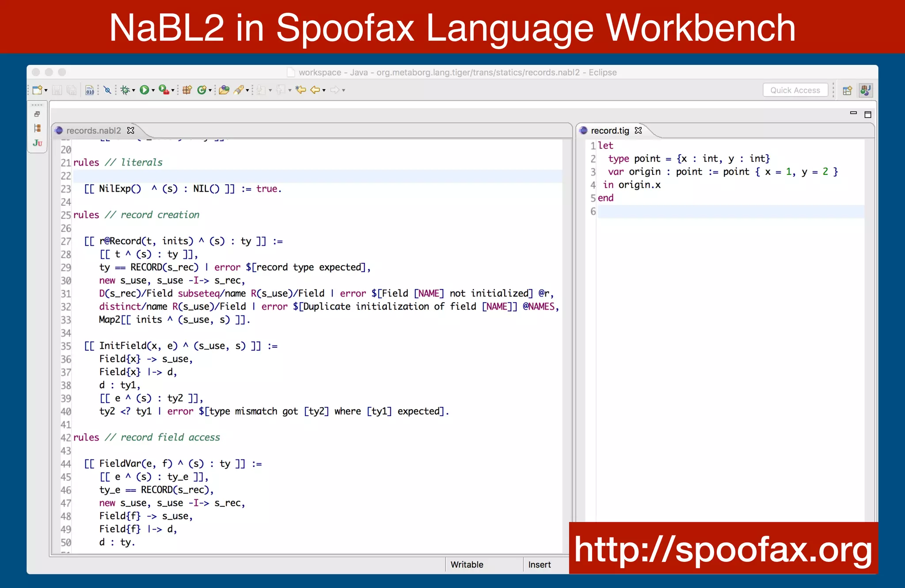This screenshot has height=588, width=905.
Task: Click on 'var origin' line in record.tig
Action: coord(723,171)
